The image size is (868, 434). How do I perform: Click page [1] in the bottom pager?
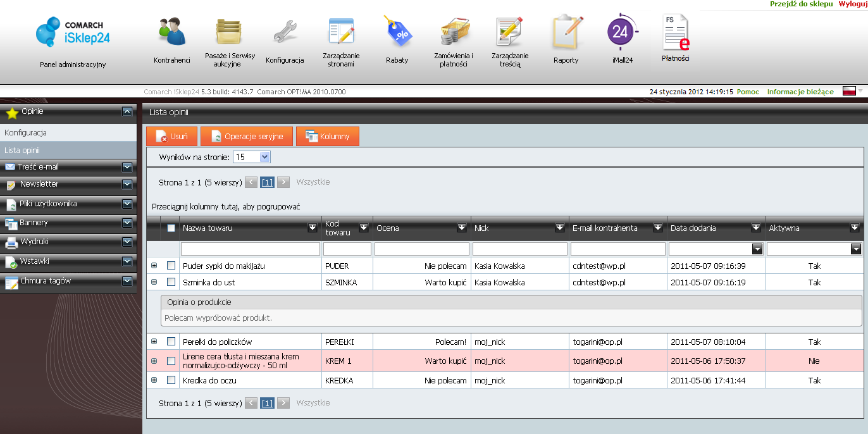point(267,403)
